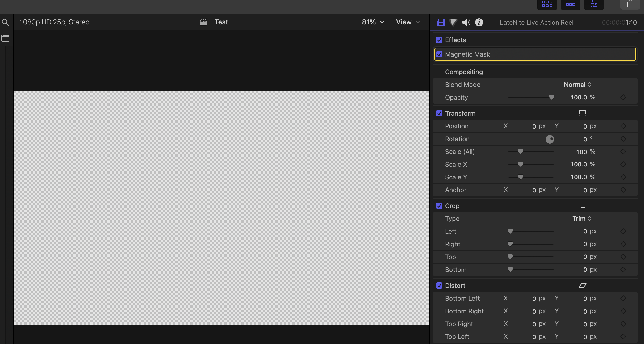Toggle the browser panel button
This screenshot has height=344, width=644.
[x=547, y=4]
